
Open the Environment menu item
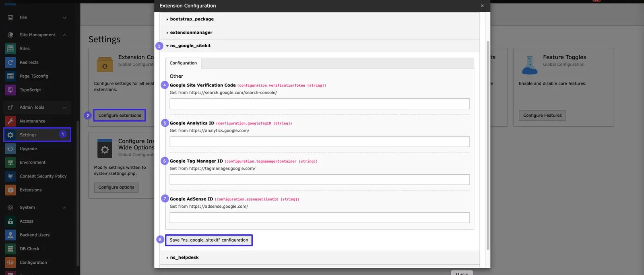pyautogui.click(x=33, y=162)
